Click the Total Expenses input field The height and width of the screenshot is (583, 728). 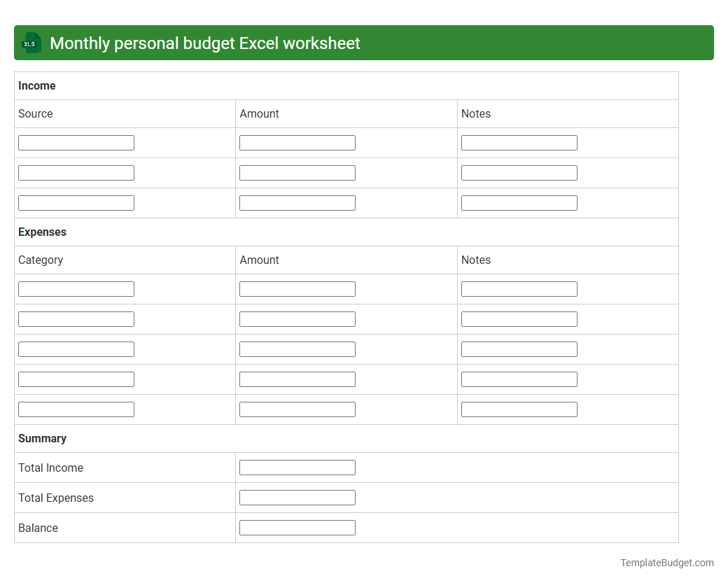click(x=297, y=497)
